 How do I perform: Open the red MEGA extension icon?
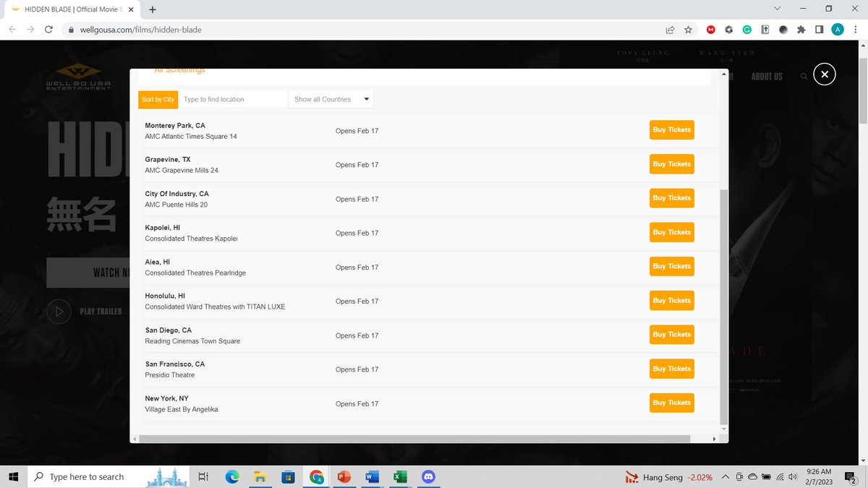tap(711, 30)
